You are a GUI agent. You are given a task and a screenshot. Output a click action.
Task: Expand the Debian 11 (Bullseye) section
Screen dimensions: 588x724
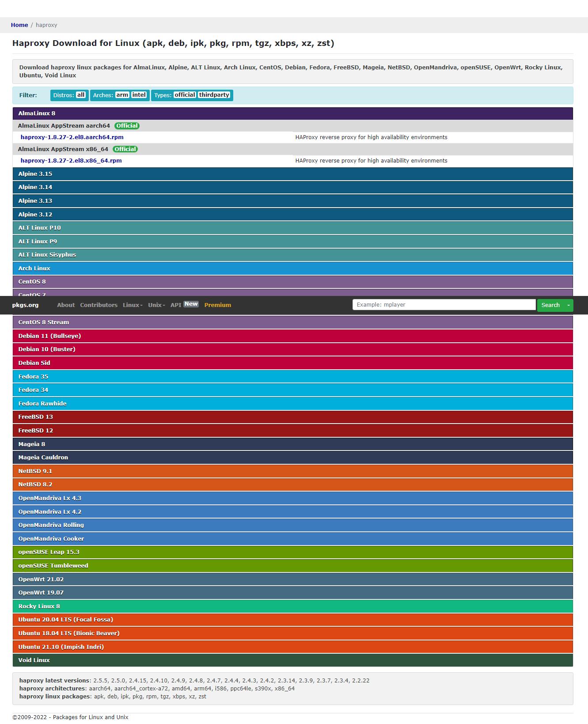[x=293, y=336]
